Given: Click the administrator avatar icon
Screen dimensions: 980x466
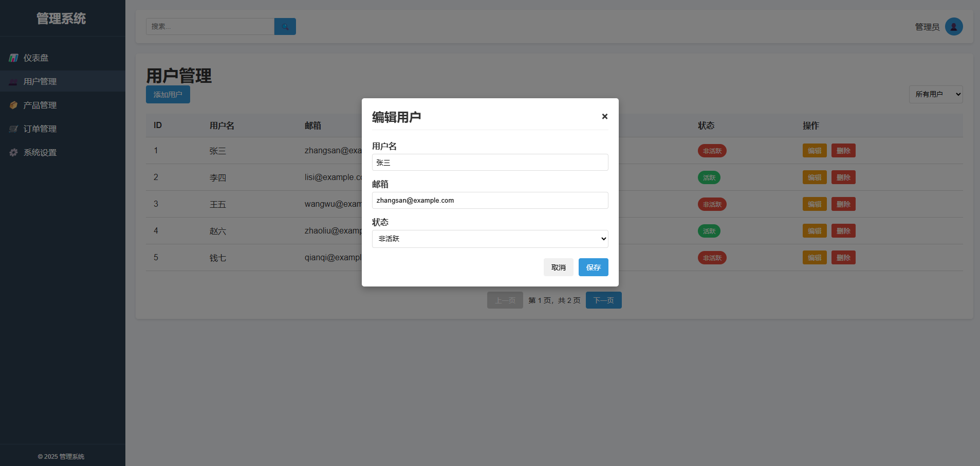Looking at the screenshot, I should click(953, 27).
